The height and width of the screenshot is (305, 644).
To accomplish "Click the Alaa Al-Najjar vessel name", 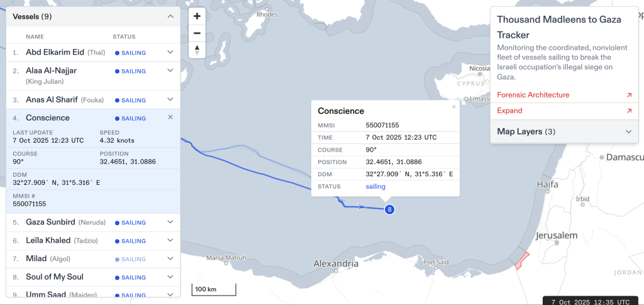I will [x=52, y=71].
